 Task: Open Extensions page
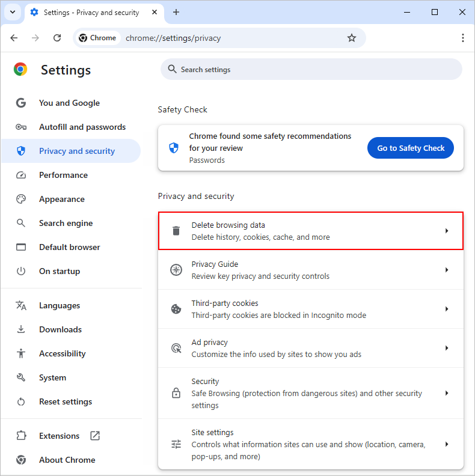pos(71,436)
